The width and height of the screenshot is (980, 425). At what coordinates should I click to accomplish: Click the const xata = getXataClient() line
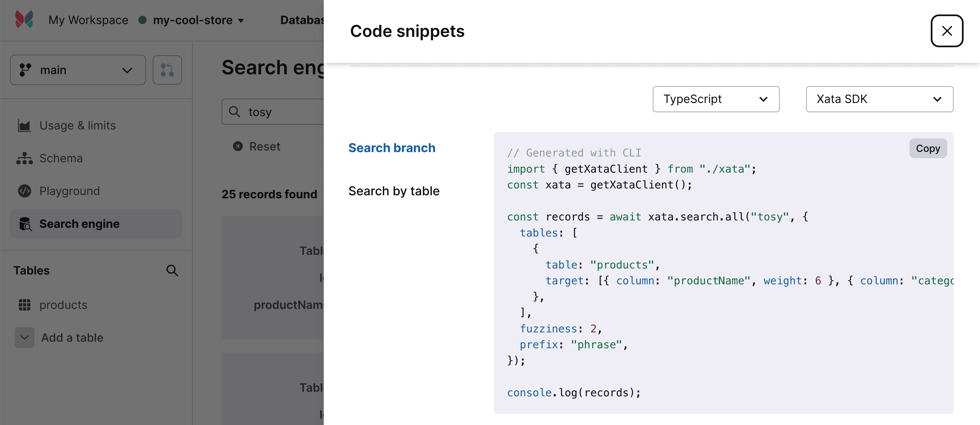pos(600,185)
